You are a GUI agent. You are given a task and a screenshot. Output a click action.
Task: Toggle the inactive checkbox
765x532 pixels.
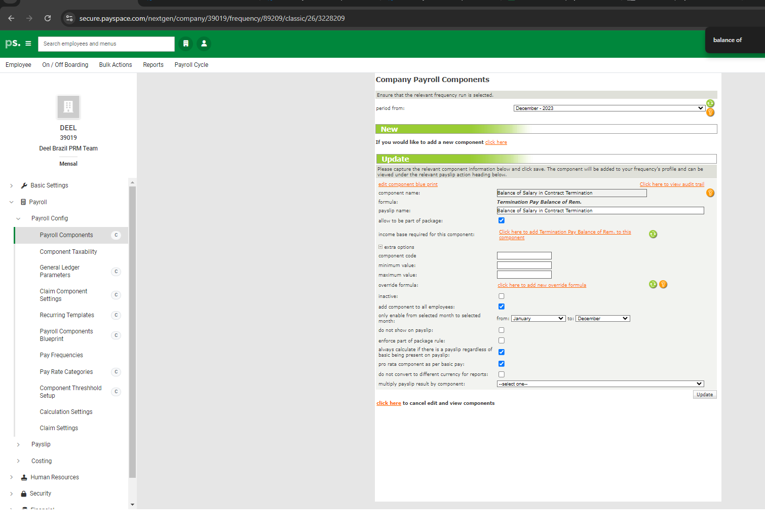click(x=502, y=296)
